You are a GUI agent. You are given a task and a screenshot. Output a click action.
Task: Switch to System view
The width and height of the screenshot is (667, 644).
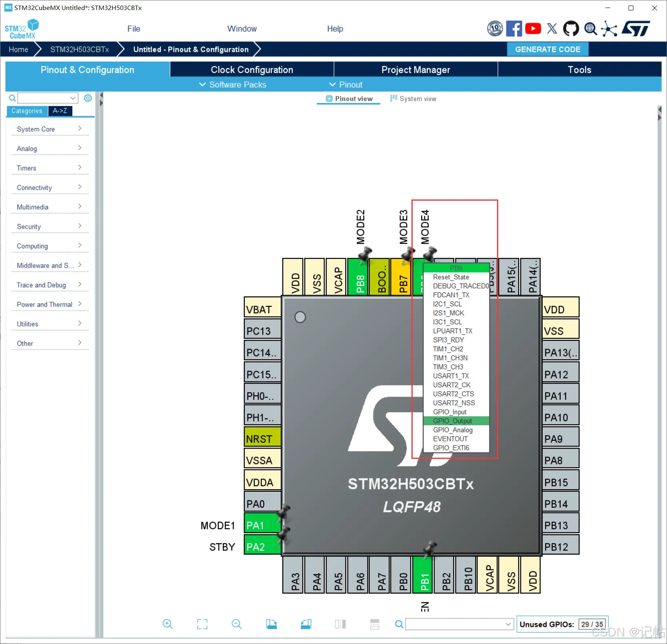click(413, 99)
